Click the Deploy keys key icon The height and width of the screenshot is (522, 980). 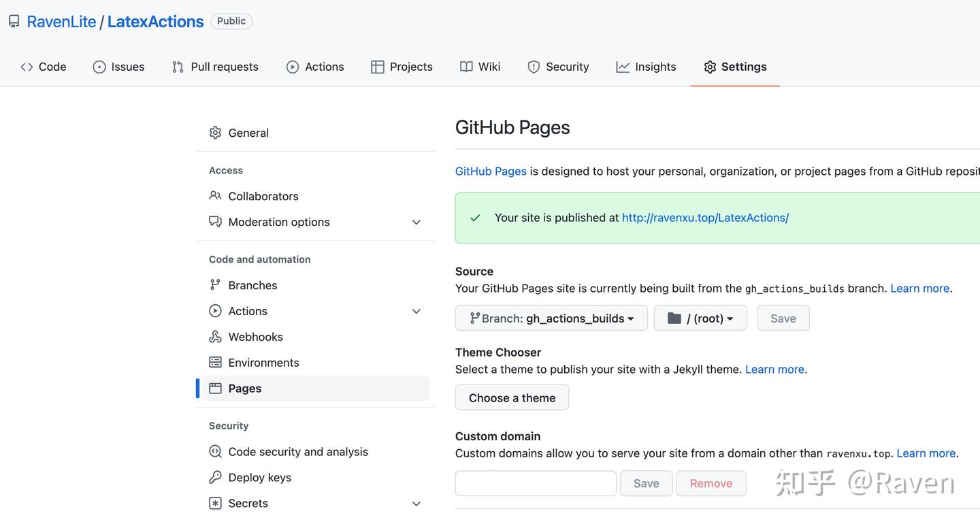click(215, 477)
